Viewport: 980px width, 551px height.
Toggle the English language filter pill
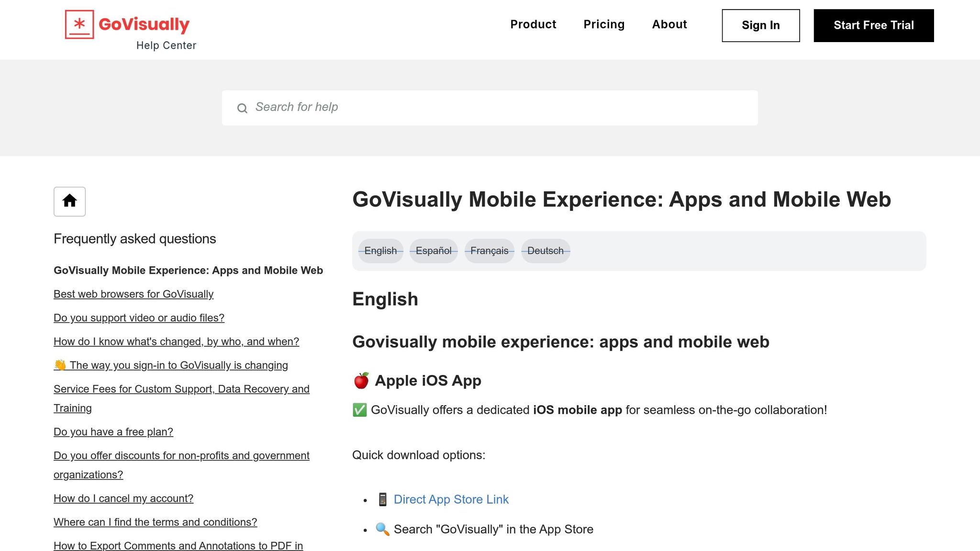click(x=380, y=251)
